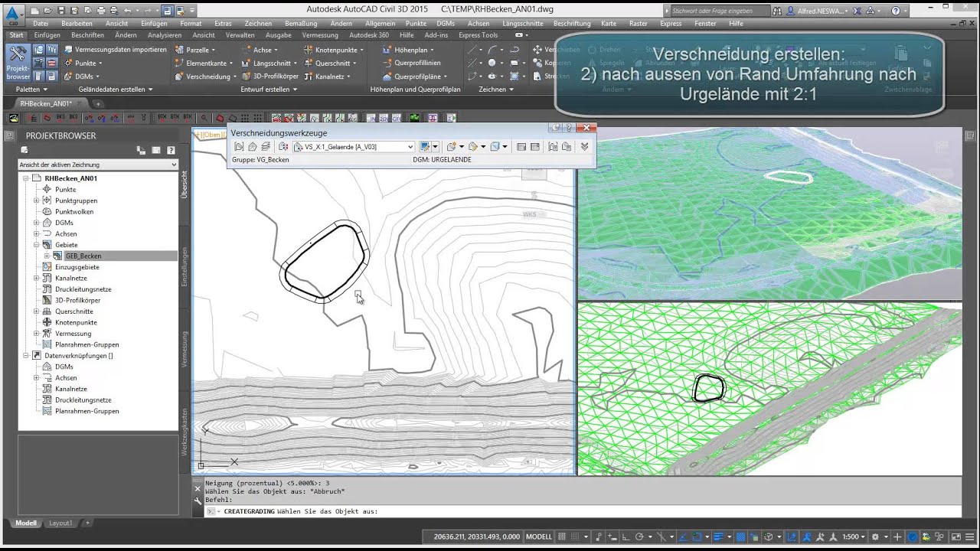The image size is (980, 551).
Task: Expand the Entwurf erstellen panel title
Action: click(269, 90)
